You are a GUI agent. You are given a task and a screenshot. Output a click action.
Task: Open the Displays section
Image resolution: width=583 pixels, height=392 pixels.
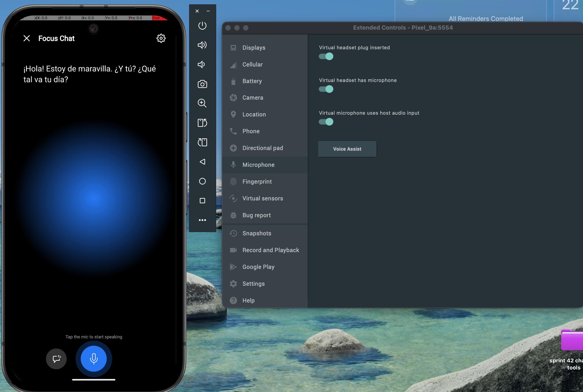265,48
